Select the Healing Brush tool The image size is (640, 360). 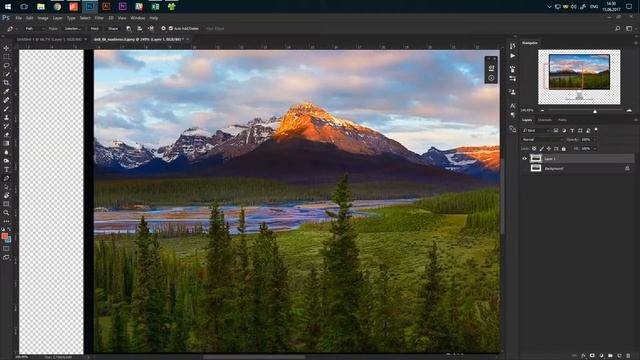point(6,100)
